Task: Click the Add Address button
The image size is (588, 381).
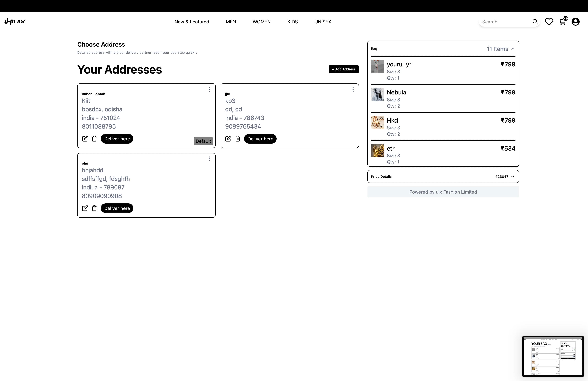Action: (x=344, y=69)
